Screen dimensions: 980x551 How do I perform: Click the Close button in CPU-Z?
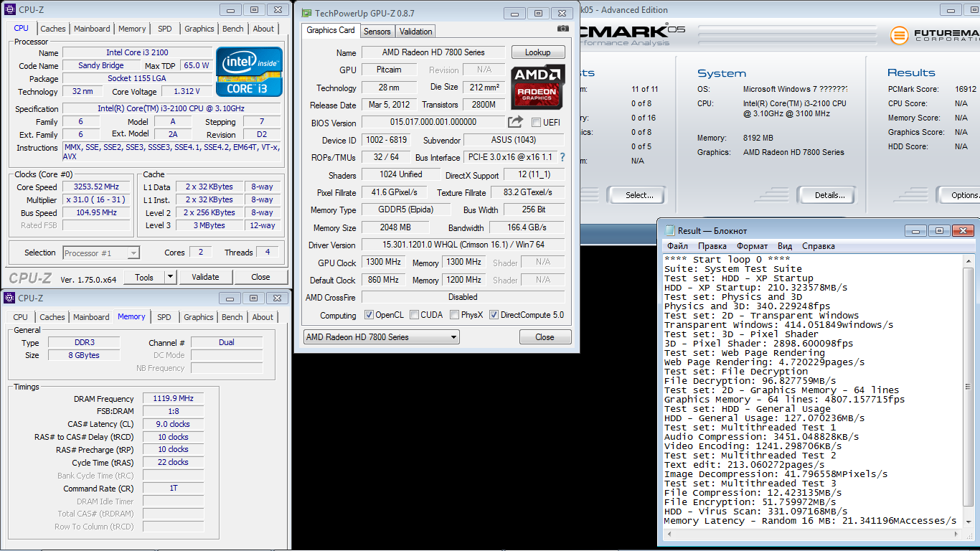pos(260,277)
